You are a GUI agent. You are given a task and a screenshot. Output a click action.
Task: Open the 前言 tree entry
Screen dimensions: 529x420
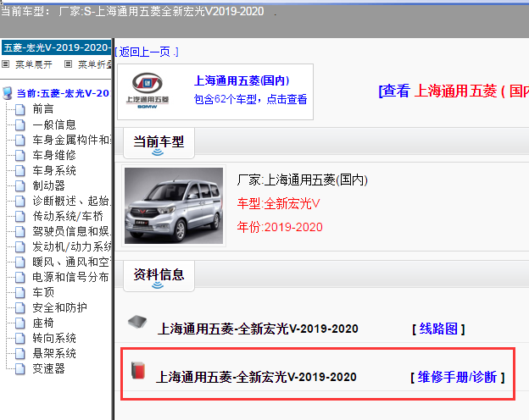[43, 109]
